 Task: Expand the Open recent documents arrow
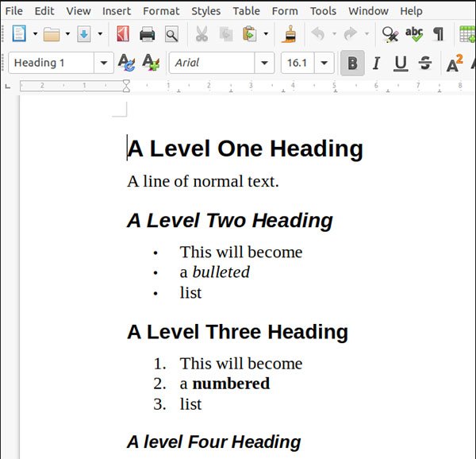(x=67, y=33)
